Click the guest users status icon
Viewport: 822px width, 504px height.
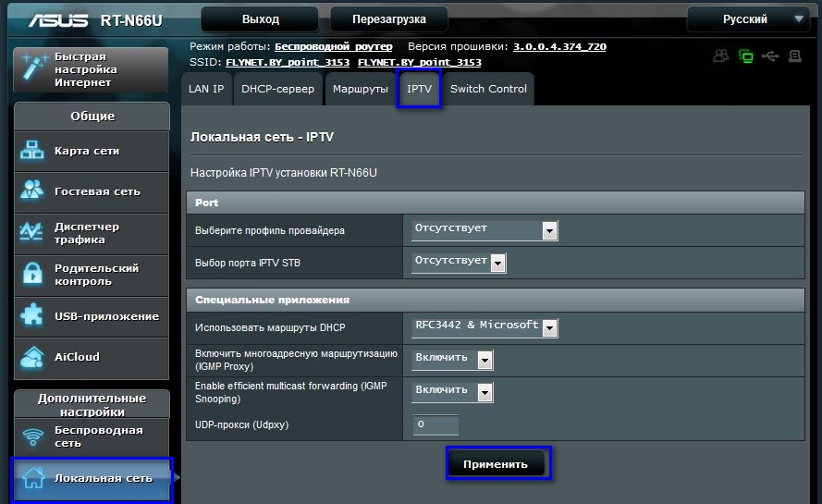point(721,56)
